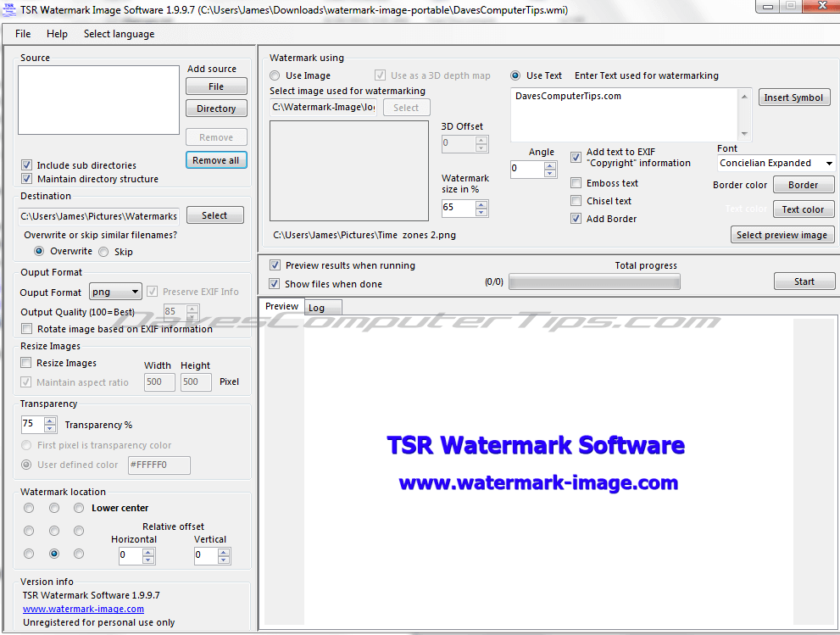The width and height of the screenshot is (840, 635).
Task: Choose bottom-left watermark location radio
Action: pyautogui.click(x=29, y=554)
